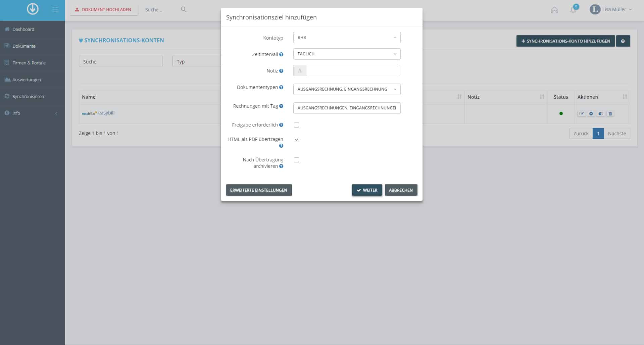Image resolution: width=644 pixels, height=345 pixels.
Task: Click the help icon next to Dokumententypen
Action: pos(281,87)
